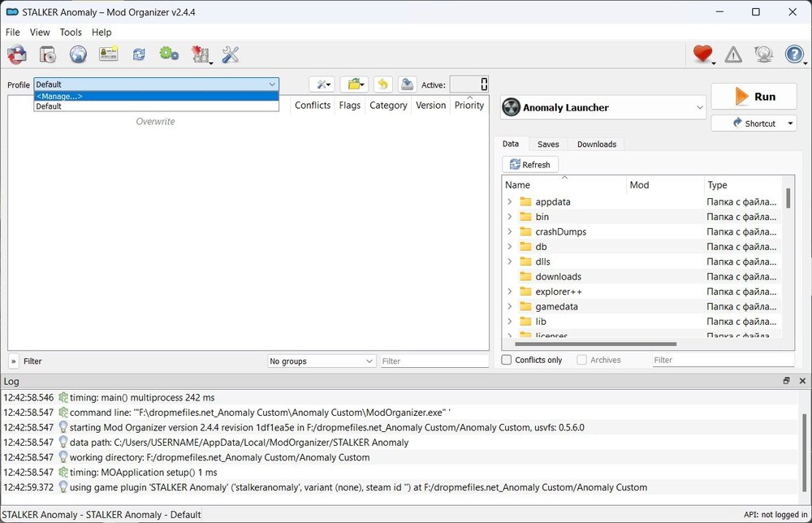Click the warning triangle Notifications icon
This screenshot has width=812, height=523.
[733, 54]
